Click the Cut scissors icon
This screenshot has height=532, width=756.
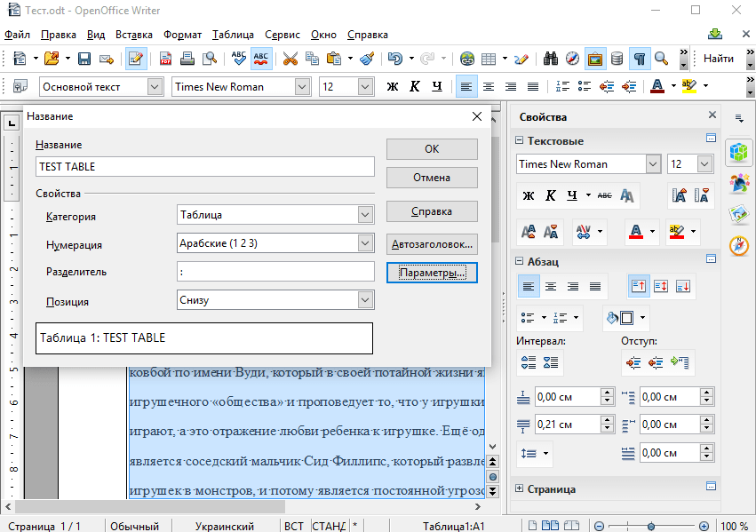coord(290,59)
